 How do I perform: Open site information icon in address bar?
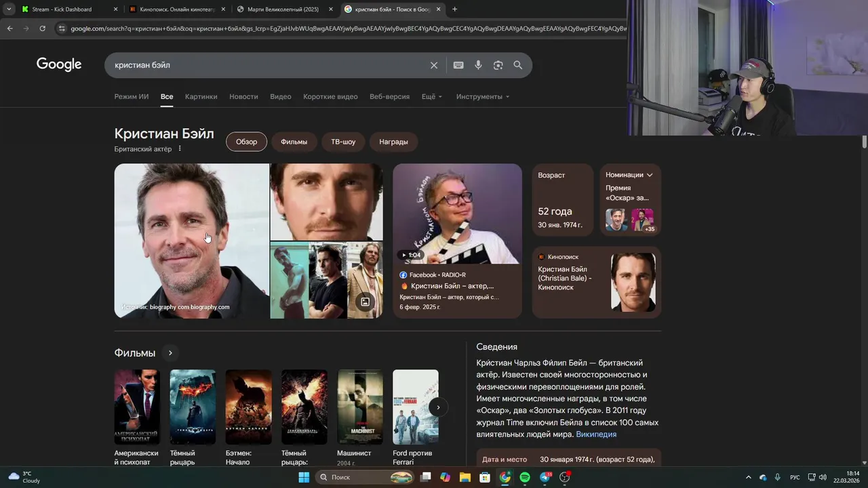62,28
